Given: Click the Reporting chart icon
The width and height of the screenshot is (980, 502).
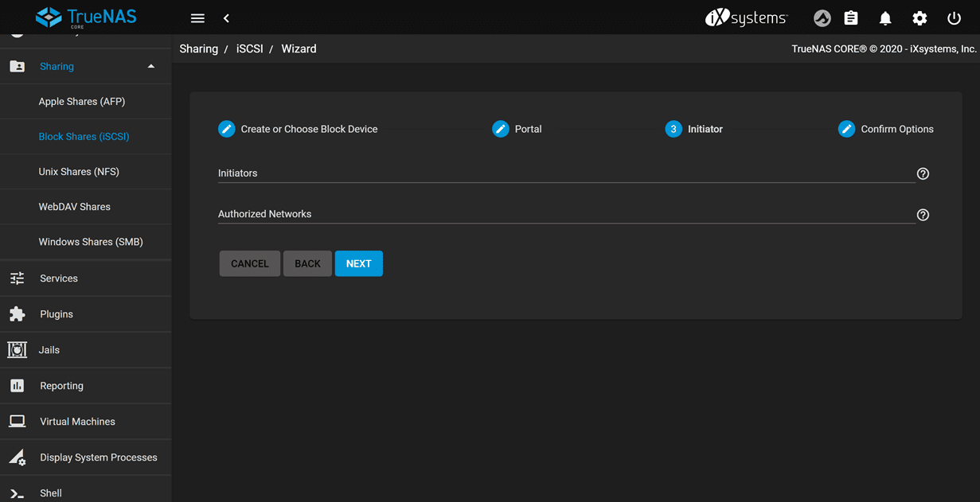Looking at the screenshot, I should click(x=17, y=386).
